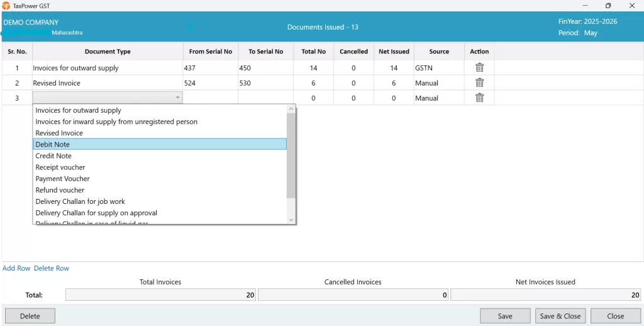The image size is (644, 326).
Task: Click Action column header
Action: click(479, 52)
